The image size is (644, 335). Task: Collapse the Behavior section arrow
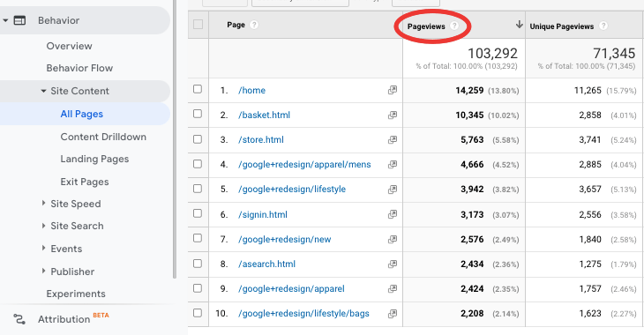[5, 20]
